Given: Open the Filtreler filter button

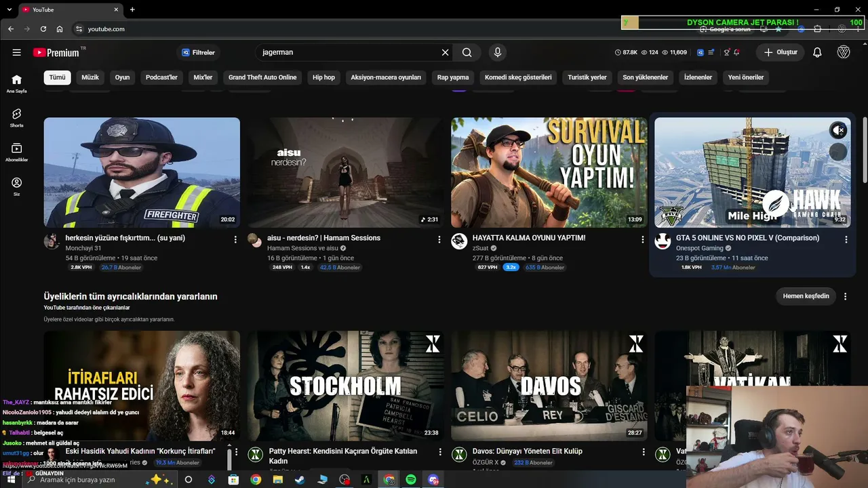Looking at the screenshot, I should pos(198,52).
